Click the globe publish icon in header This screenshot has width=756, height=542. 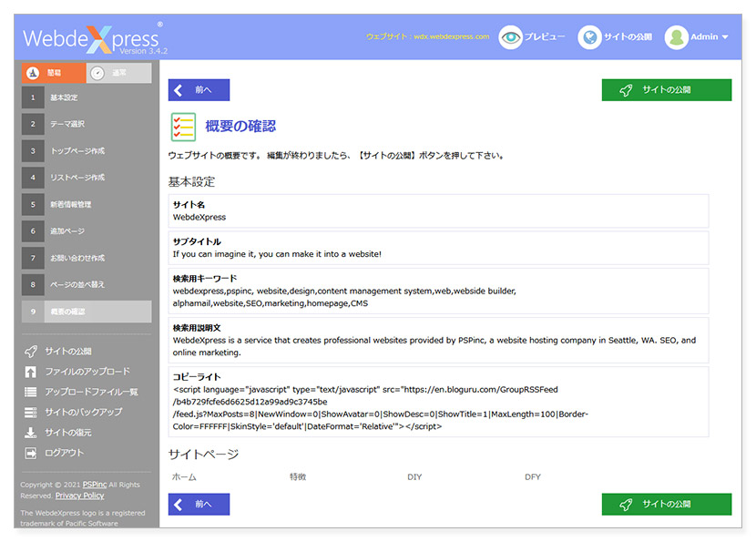pos(589,37)
